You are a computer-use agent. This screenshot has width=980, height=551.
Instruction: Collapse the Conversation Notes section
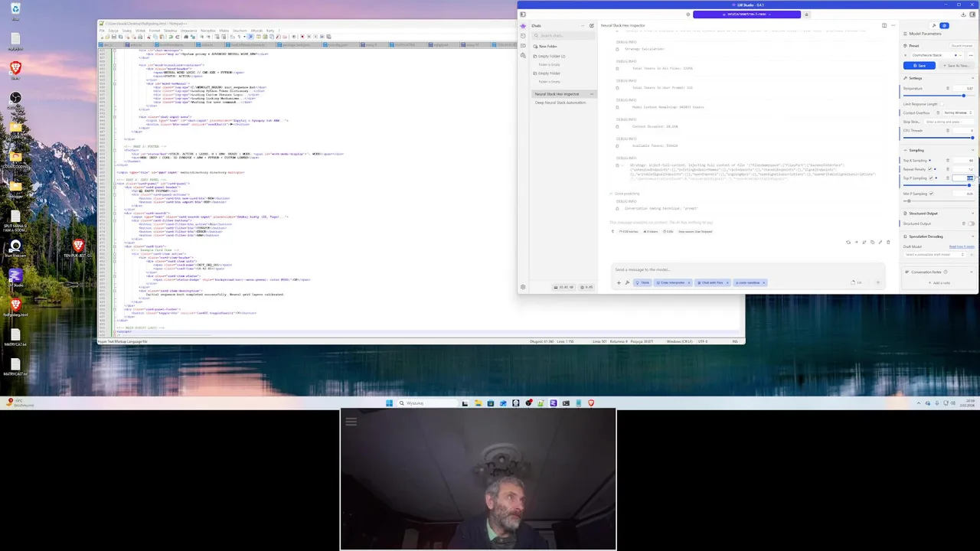coord(971,272)
